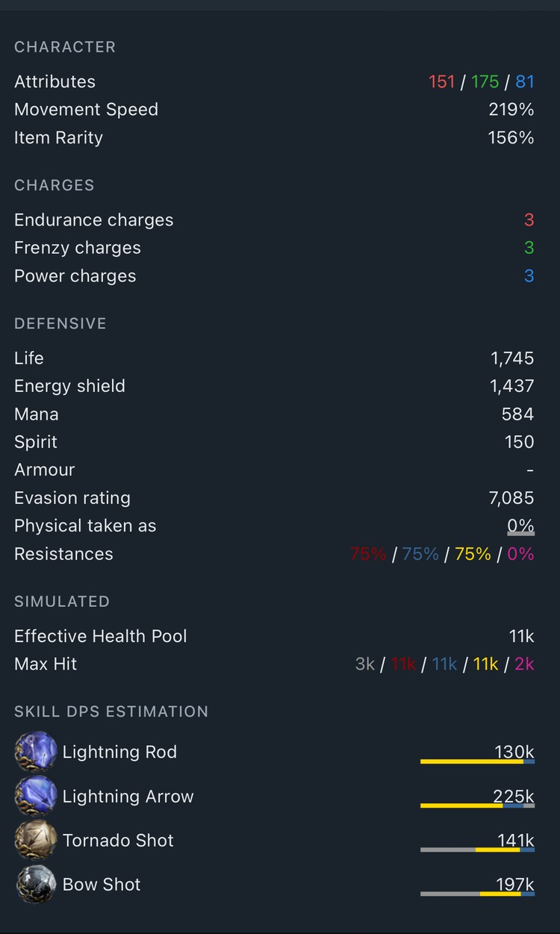Click the Lightning Arrow 225k DPS bar
This screenshot has width=560, height=934.
click(477, 806)
